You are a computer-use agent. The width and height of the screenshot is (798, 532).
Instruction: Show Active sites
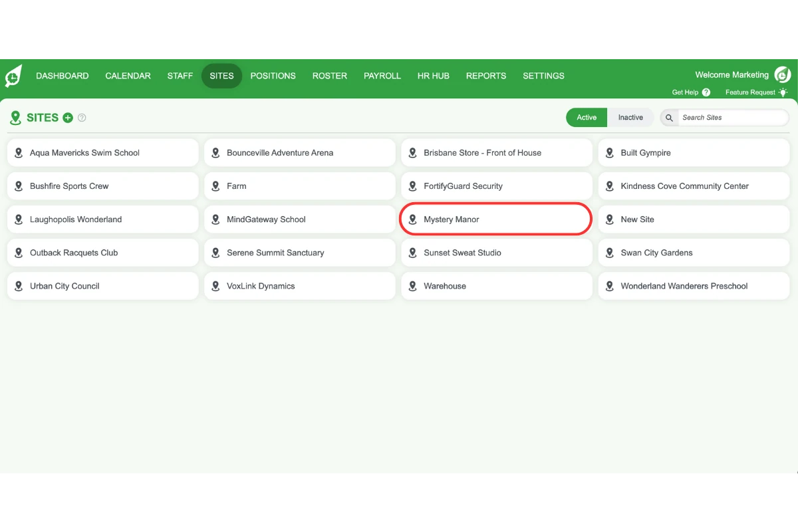587,118
